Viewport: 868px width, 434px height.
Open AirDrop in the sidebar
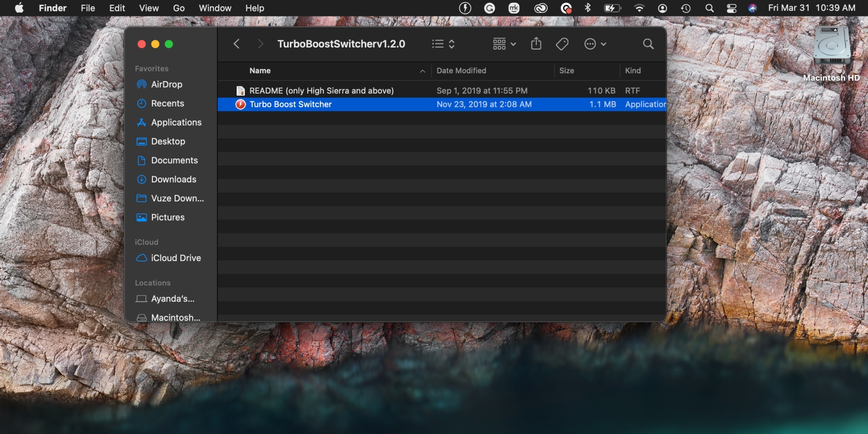pyautogui.click(x=166, y=84)
